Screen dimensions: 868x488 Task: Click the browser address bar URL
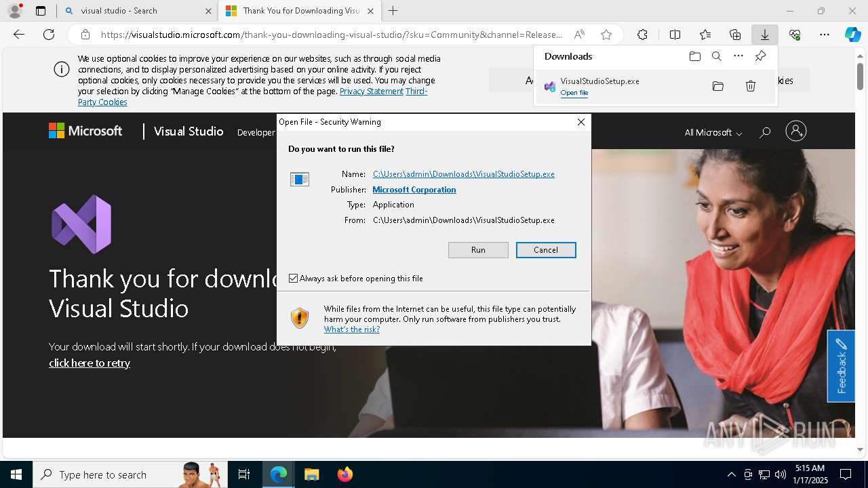pos(332,35)
